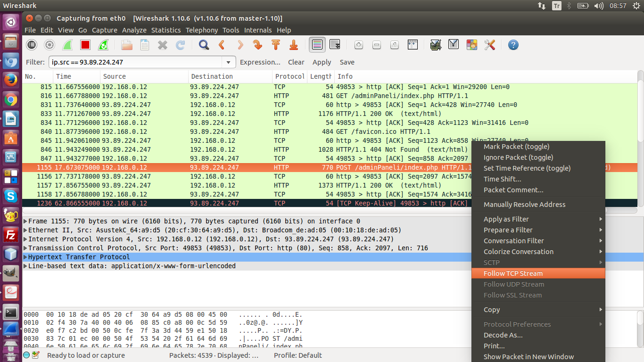The image size is (644, 362).
Task: Start a new capture with the green fin
Action: [67, 45]
